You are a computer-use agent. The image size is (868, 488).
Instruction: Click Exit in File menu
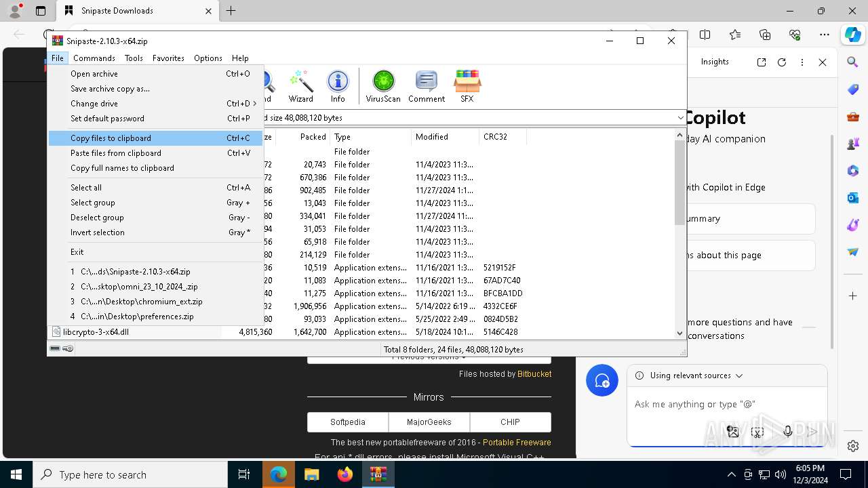point(156,252)
